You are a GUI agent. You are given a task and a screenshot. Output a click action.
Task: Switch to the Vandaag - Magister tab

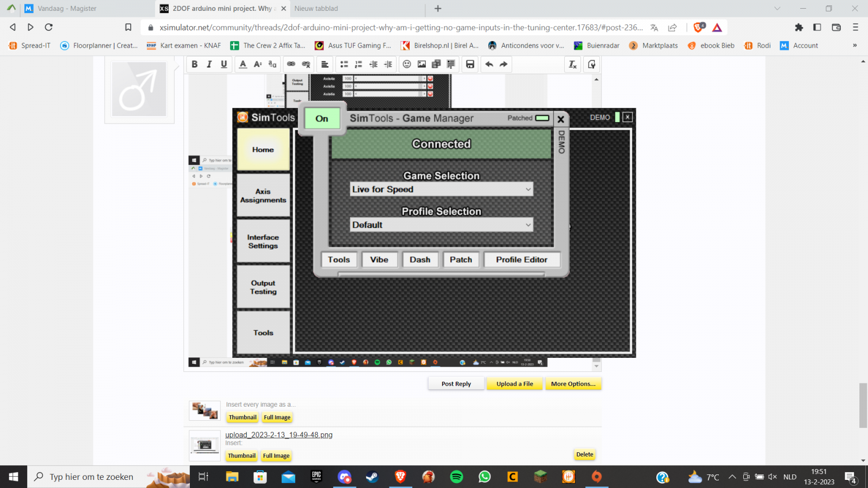click(x=67, y=9)
